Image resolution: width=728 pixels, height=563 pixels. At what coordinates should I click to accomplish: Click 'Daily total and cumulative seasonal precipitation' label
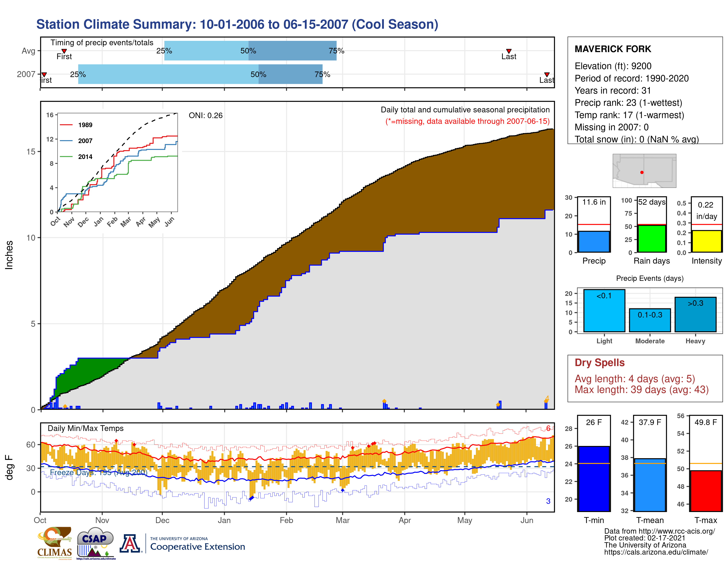pyautogui.click(x=465, y=110)
